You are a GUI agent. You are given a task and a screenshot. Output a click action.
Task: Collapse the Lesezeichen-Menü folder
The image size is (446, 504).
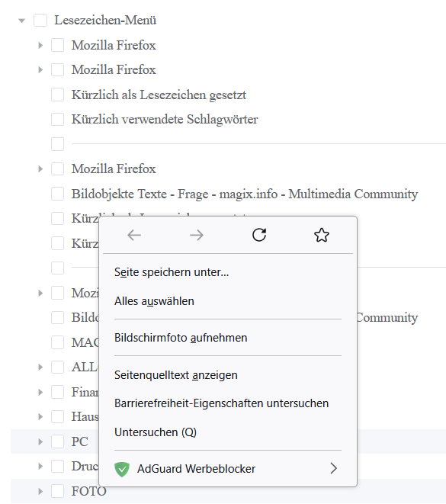pyautogui.click(x=21, y=21)
